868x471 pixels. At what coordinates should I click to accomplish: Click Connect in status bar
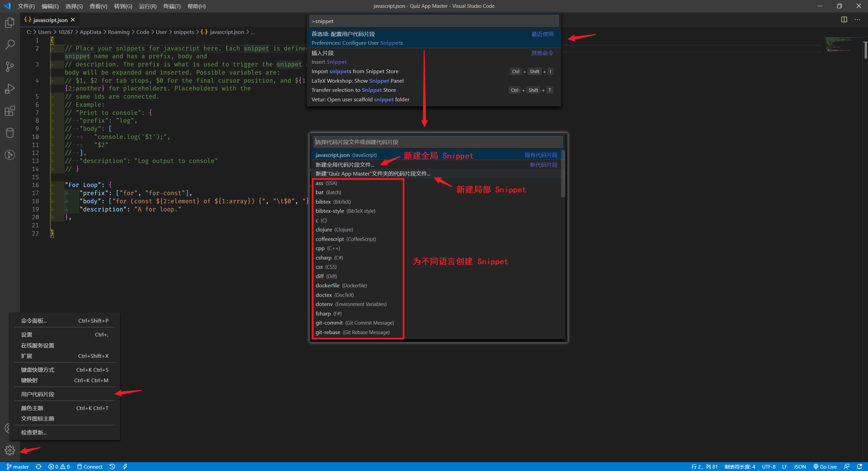(90, 467)
